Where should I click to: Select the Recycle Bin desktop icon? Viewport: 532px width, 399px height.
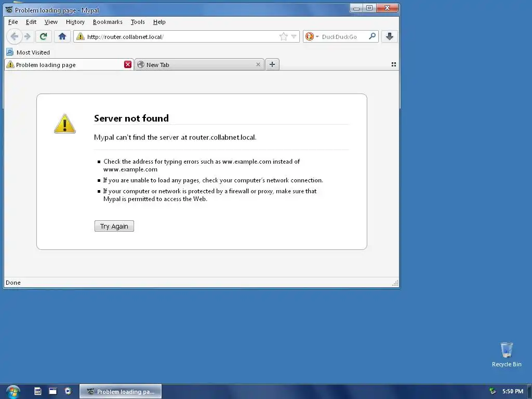point(507,355)
